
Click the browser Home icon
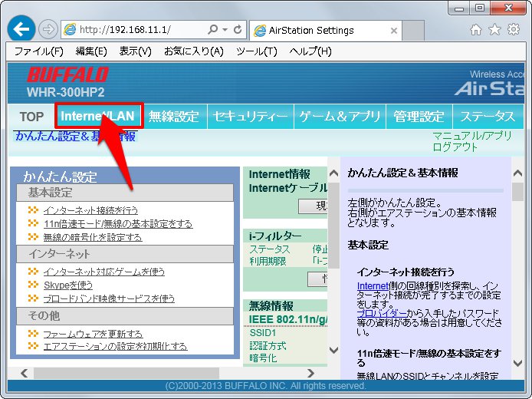click(x=476, y=30)
